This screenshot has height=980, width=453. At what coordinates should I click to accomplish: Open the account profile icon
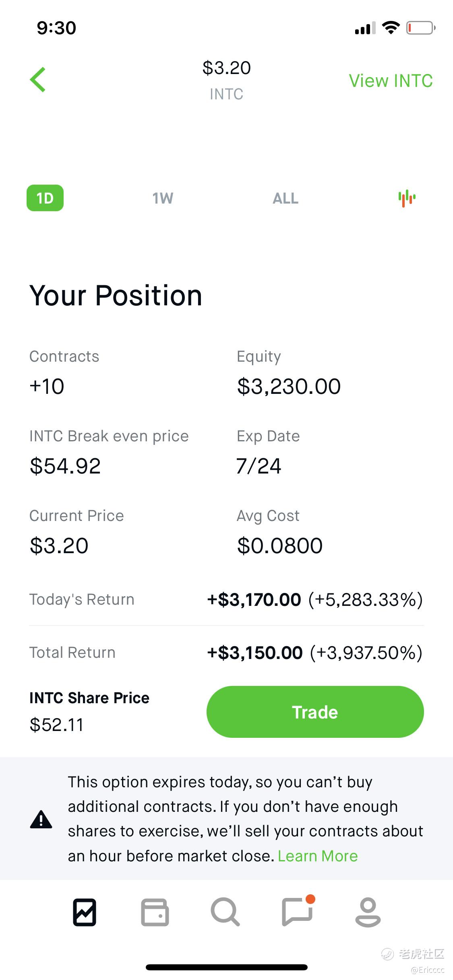368,912
